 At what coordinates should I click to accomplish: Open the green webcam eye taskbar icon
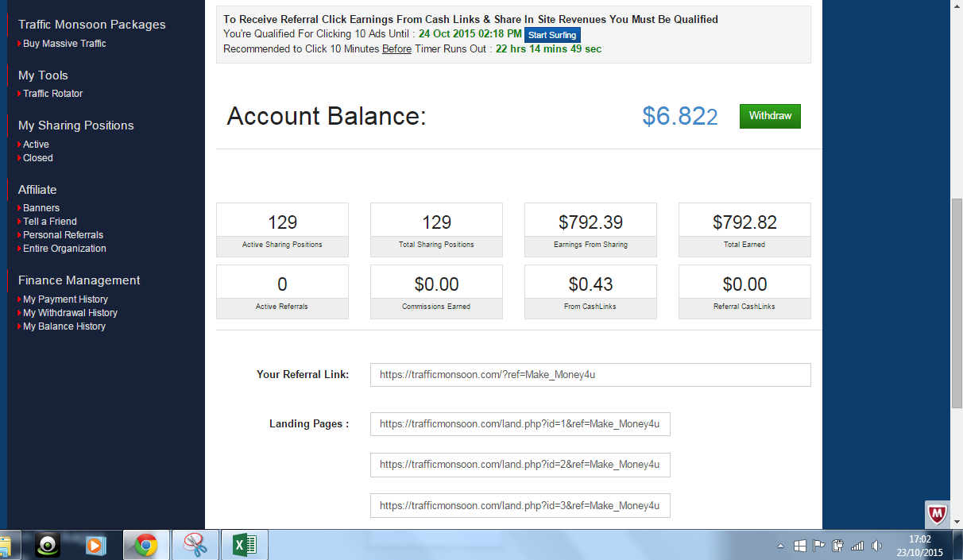[48, 546]
